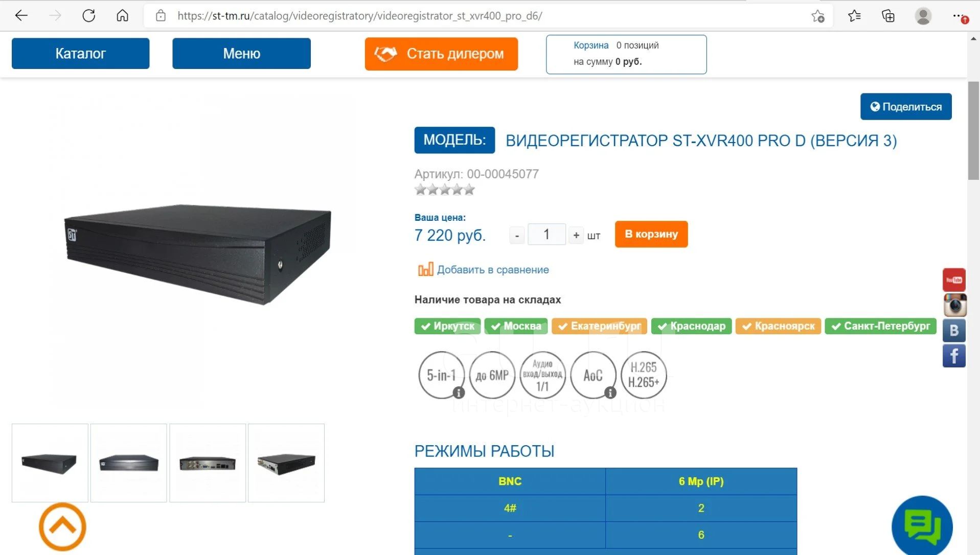Open the Каталог menu
This screenshot has width=980, height=555.
tap(81, 53)
